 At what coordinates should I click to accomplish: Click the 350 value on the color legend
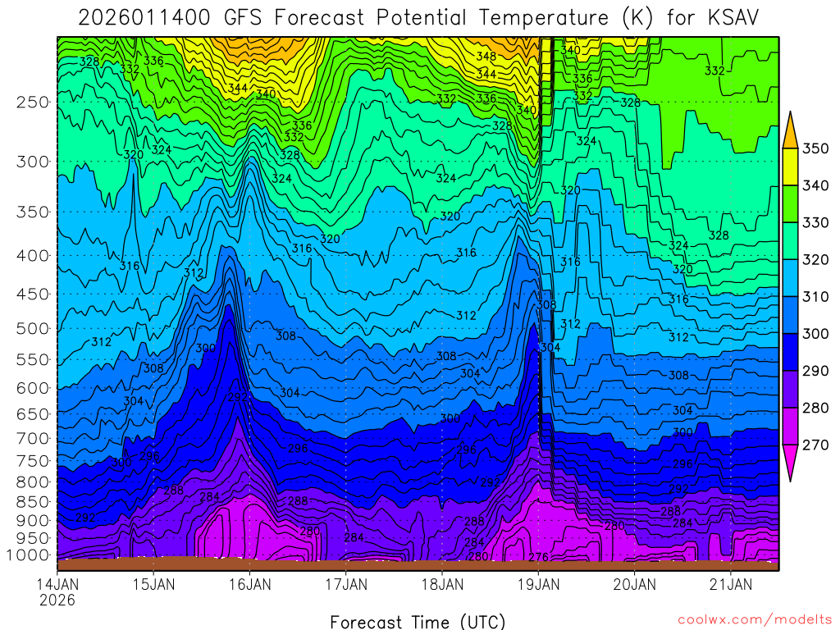pyautogui.click(x=815, y=148)
